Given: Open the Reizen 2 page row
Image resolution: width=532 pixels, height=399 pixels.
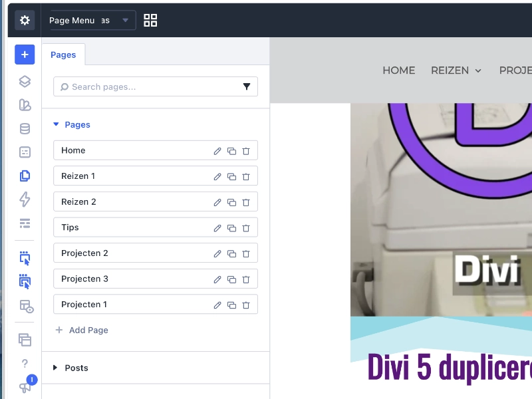Looking at the screenshot, I should [156, 201].
